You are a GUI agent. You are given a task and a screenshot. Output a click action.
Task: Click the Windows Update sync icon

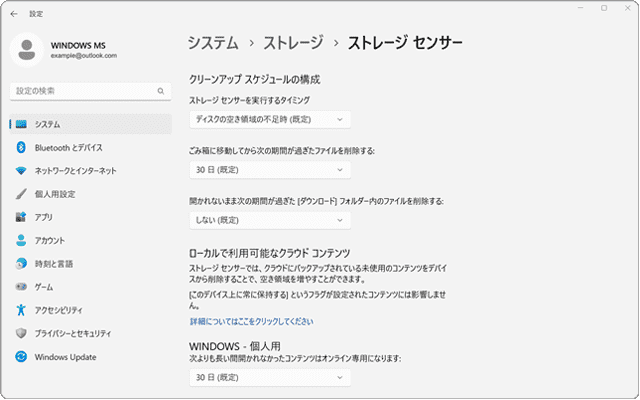tap(21, 357)
